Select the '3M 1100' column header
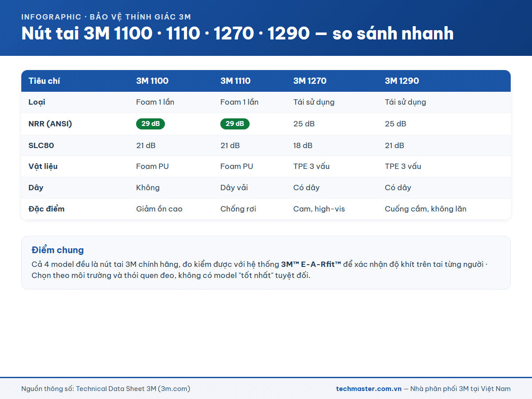 click(x=152, y=81)
